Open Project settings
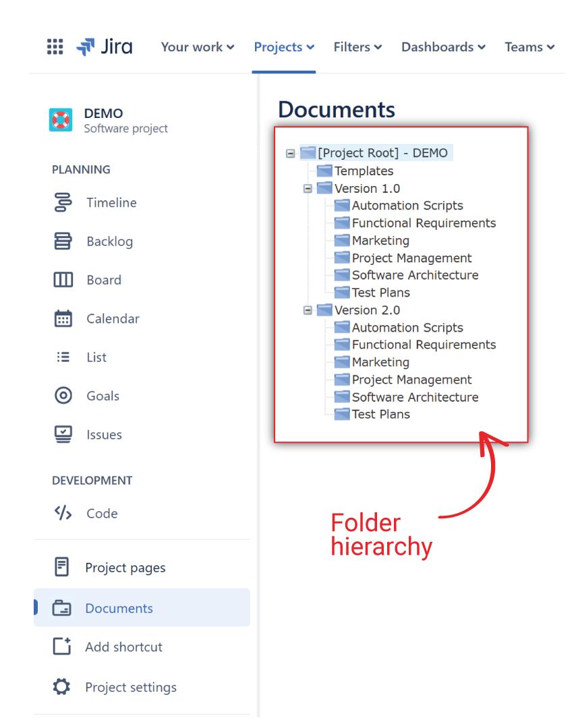Image resolution: width=574 pixels, height=728 pixels. [x=130, y=687]
